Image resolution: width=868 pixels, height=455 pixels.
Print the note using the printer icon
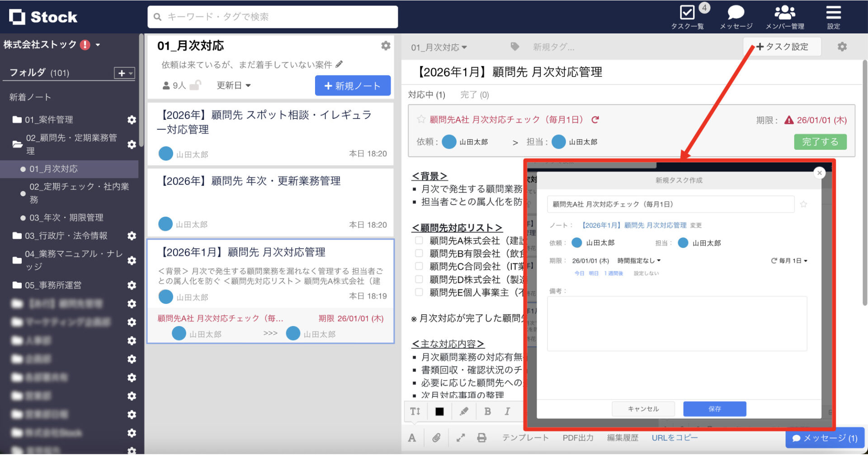point(482,437)
